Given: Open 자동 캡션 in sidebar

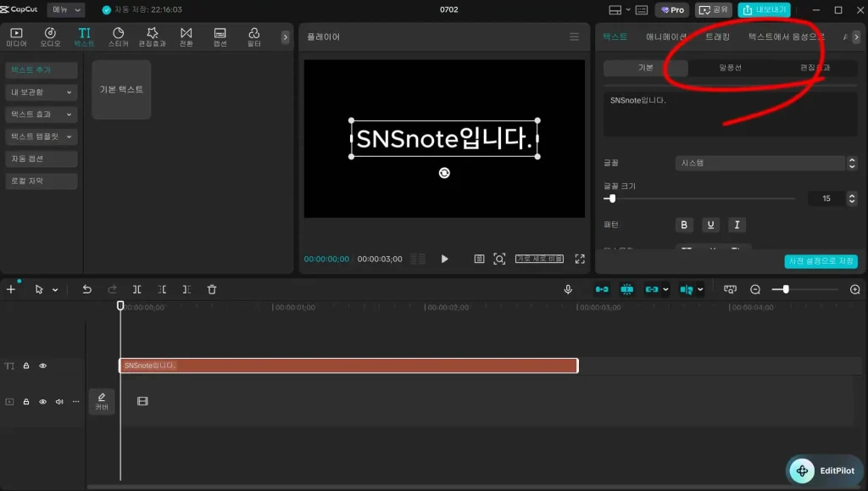Looking at the screenshot, I should 42,159.
